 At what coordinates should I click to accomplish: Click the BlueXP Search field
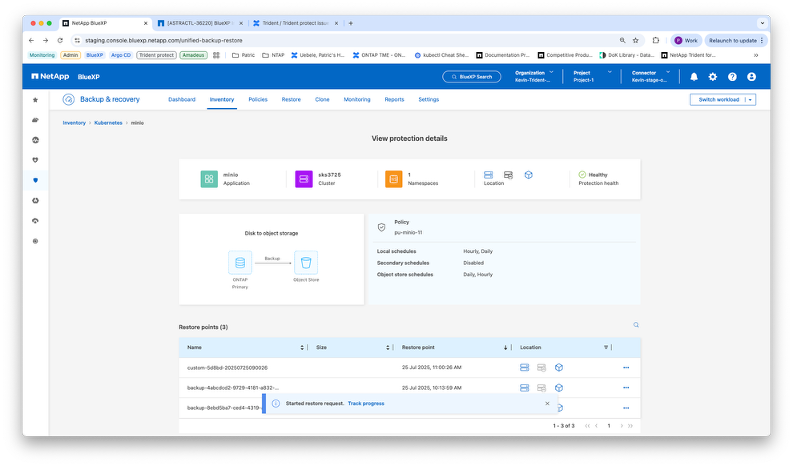(x=472, y=77)
